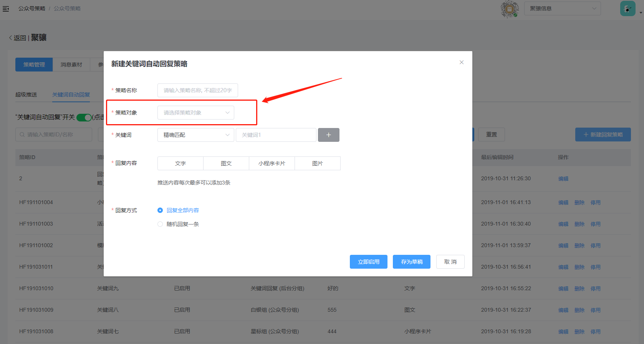
Task: Toggle the 关键词自动回复 switch
Action: [x=84, y=117]
